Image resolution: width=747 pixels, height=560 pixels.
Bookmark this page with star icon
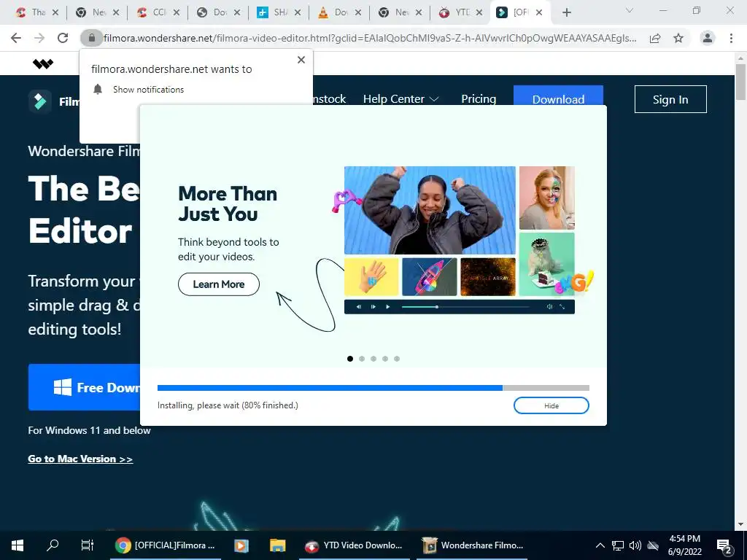point(678,38)
